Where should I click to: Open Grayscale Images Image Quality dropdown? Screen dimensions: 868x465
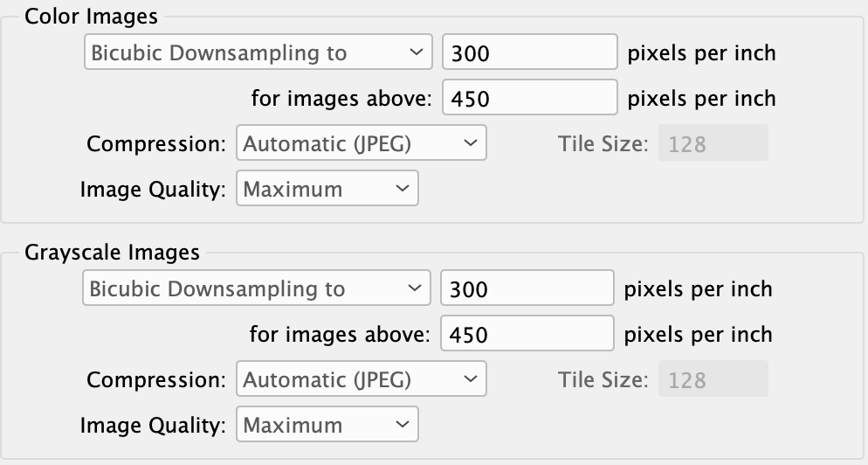[327, 425]
